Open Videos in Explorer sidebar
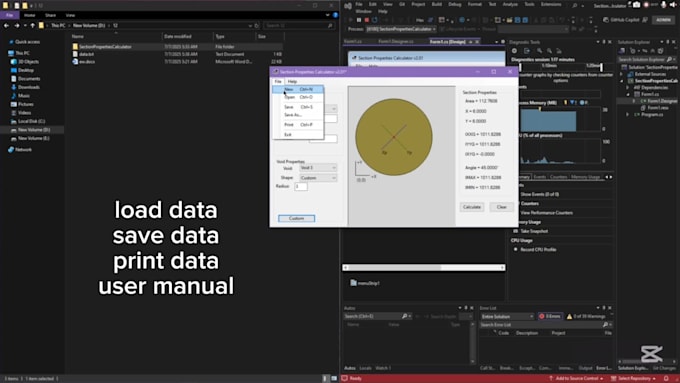Screen dimensions: 680x383 coord(24,113)
